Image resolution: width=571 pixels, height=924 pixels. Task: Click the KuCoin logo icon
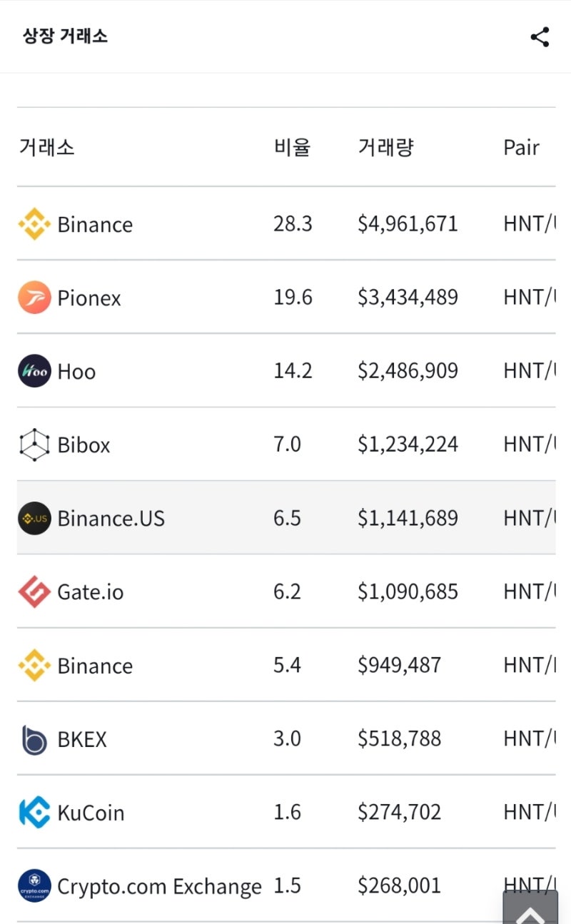click(34, 813)
